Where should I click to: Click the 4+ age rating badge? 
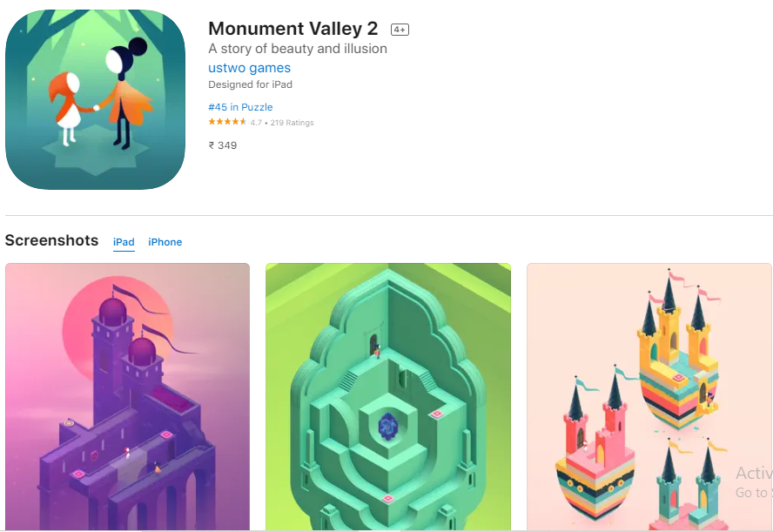click(x=400, y=30)
